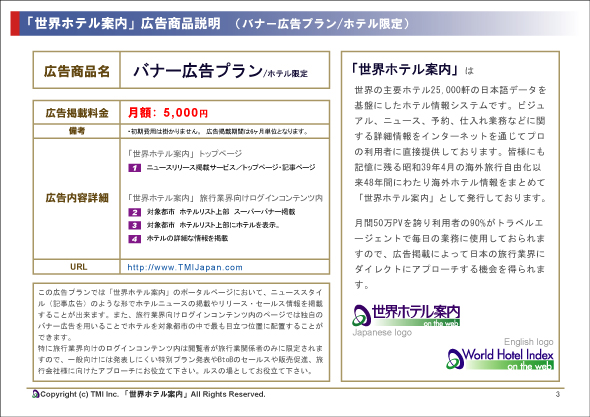Click the English logo caption
The image size is (590, 417).
[x=529, y=342]
